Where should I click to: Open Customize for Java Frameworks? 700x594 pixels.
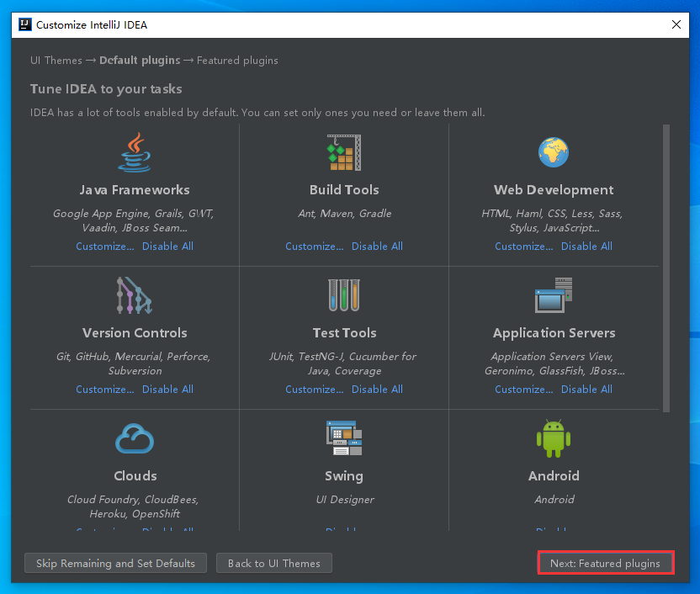pyautogui.click(x=105, y=246)
